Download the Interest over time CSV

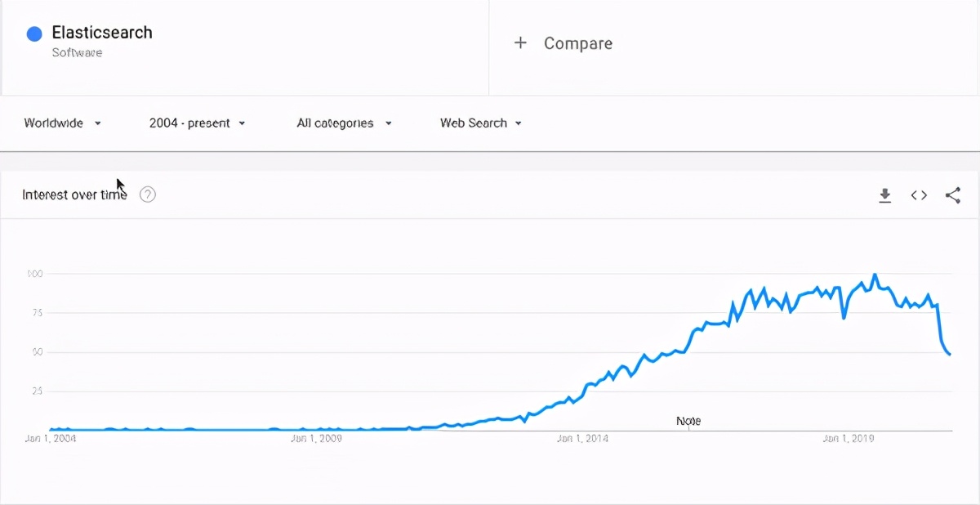point(884,195)
